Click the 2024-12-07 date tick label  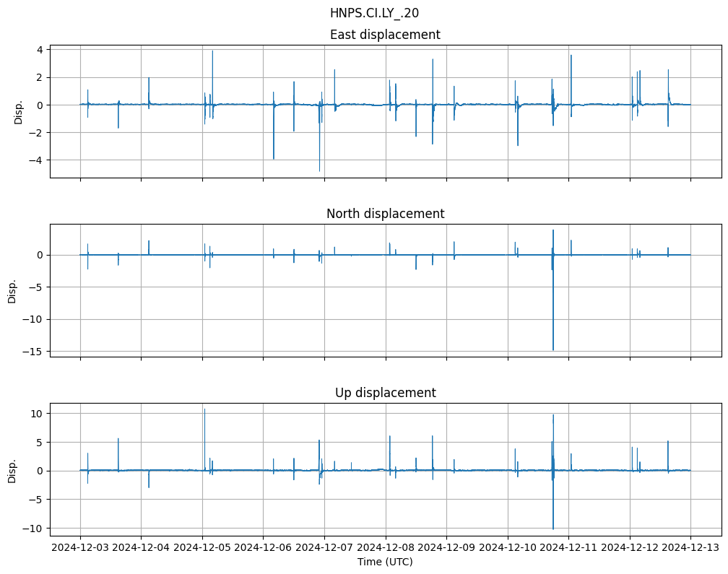324,547
